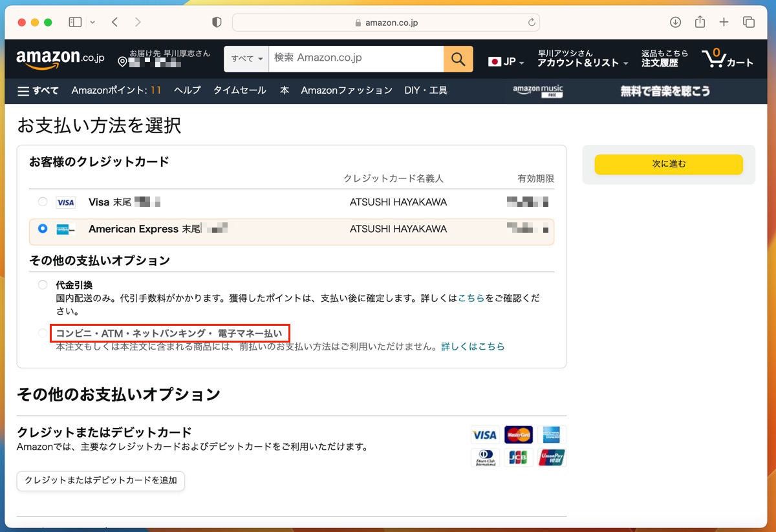Viewport: 776px width, 532px height.
Task: Click the American Express 末尾 card label
Action: (x=144, y=229)
